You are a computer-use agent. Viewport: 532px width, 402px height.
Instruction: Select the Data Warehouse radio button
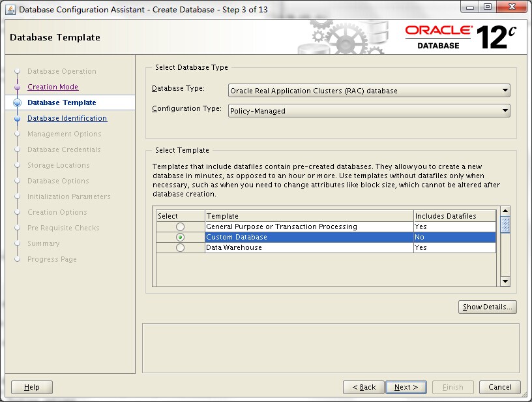coord(180,247)
